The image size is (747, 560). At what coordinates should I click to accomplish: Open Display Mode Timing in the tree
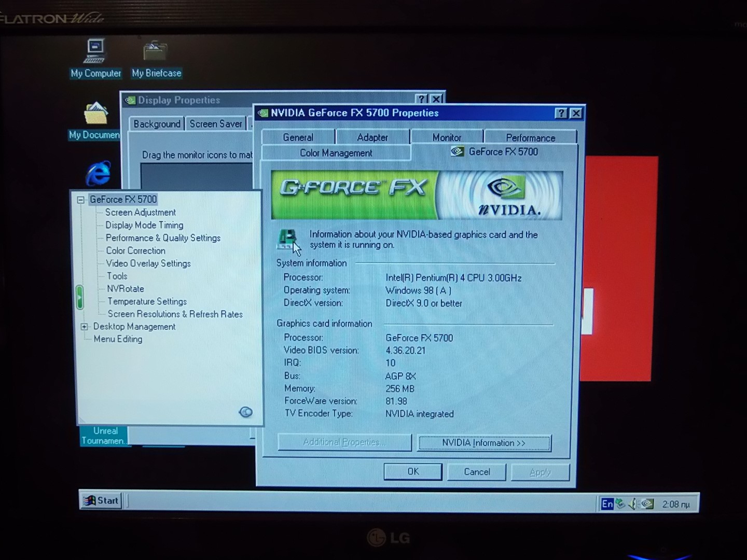[x=144, y=225]
